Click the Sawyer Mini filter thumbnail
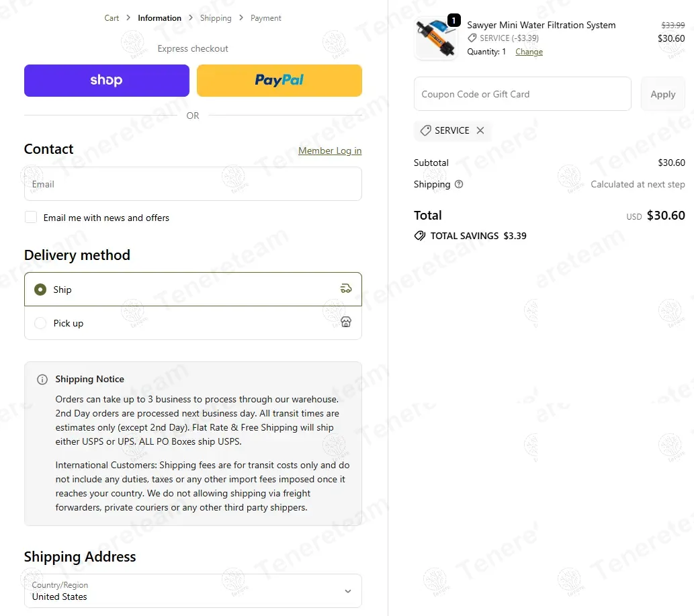Viewport: 694px width, 616px height. coord(437,38)
